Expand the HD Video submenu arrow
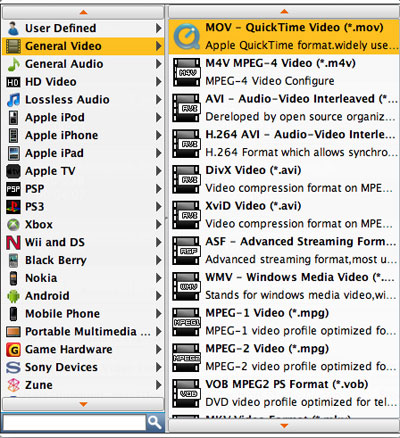The image size is (400, 438). point(159,82)
